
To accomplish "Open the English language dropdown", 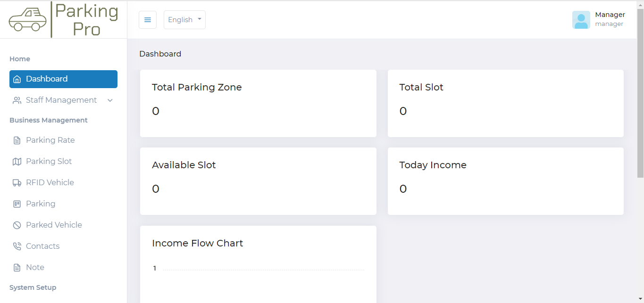I will [x=184, y=20].
